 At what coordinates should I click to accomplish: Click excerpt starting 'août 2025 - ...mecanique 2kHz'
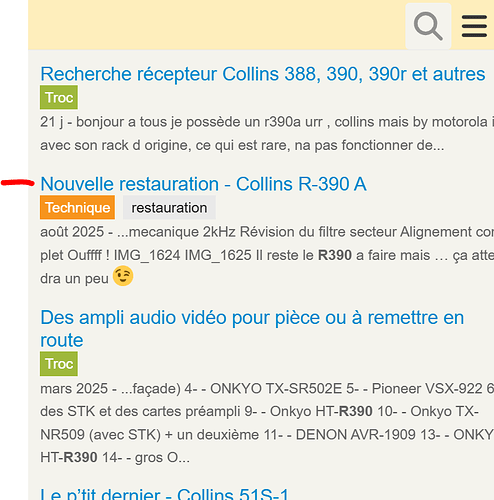pyautogui.click(x=267, y=255)
